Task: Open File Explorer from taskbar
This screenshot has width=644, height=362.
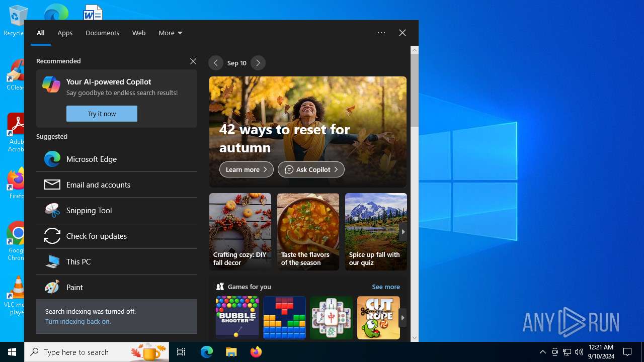Action: click(x=231, y=352)
